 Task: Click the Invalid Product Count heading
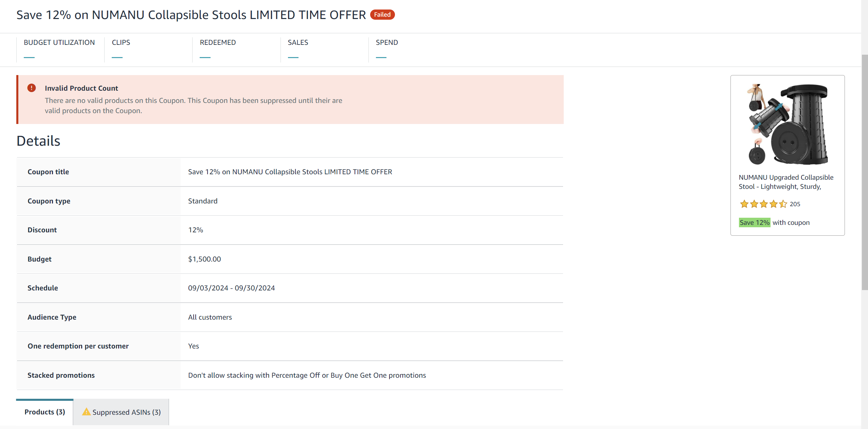tap(81, 88)
